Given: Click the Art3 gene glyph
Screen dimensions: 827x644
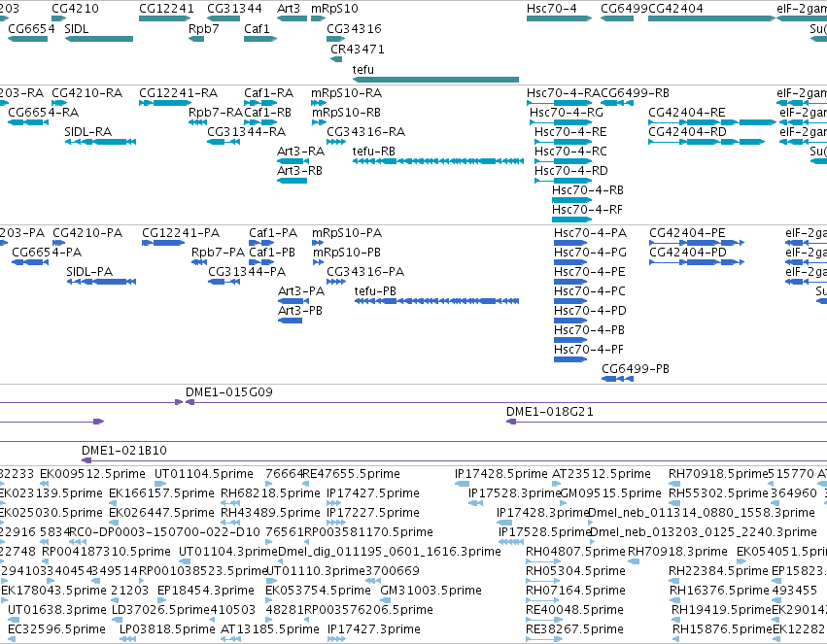Looking at the screenshot, I should 292,18.
